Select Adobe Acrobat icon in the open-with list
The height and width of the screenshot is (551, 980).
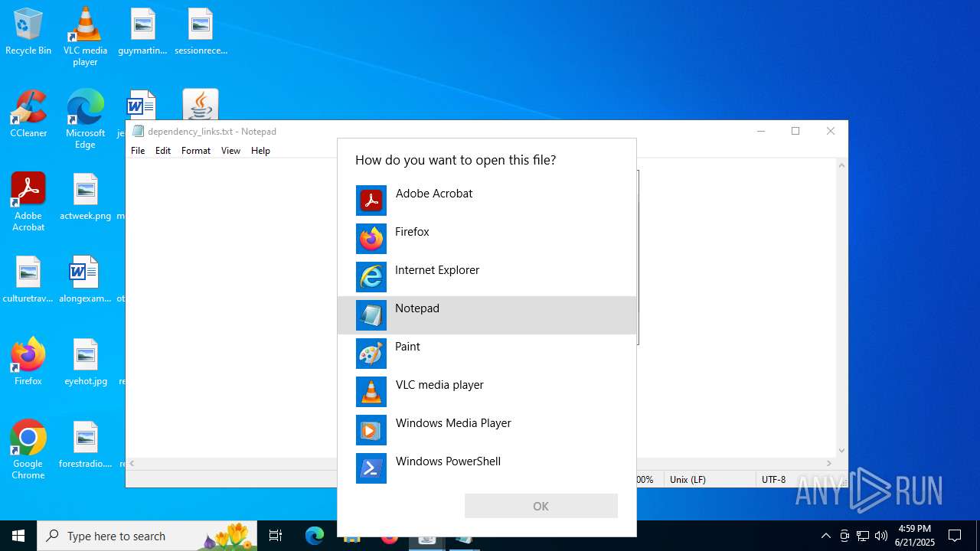(x=371, y=201)
